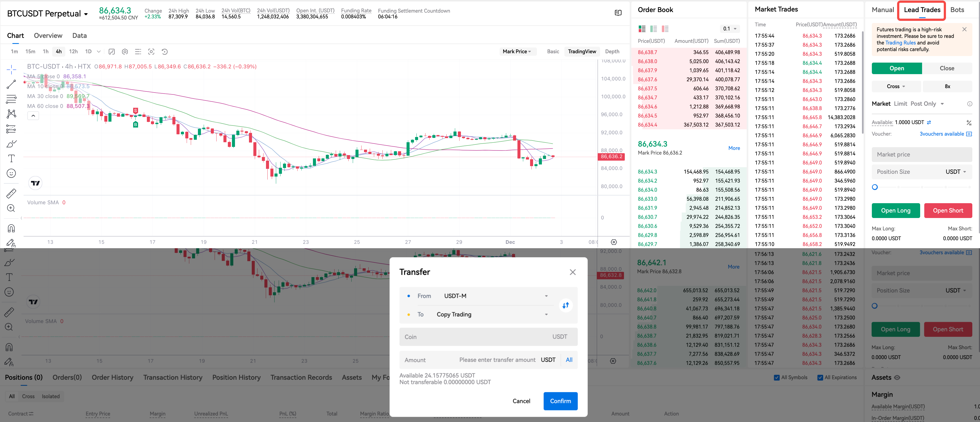Switch to the Lead Trades tab
The image size is (980, 422).
(922, 10)
